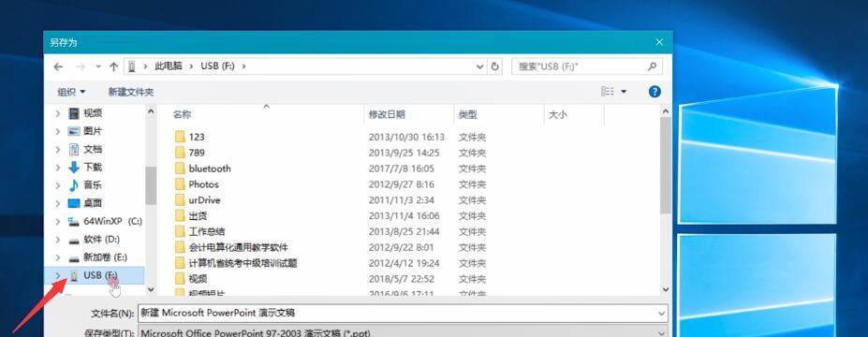
Task: Open recent locations dropdown arrow
Action: click(x=98, y=66)
